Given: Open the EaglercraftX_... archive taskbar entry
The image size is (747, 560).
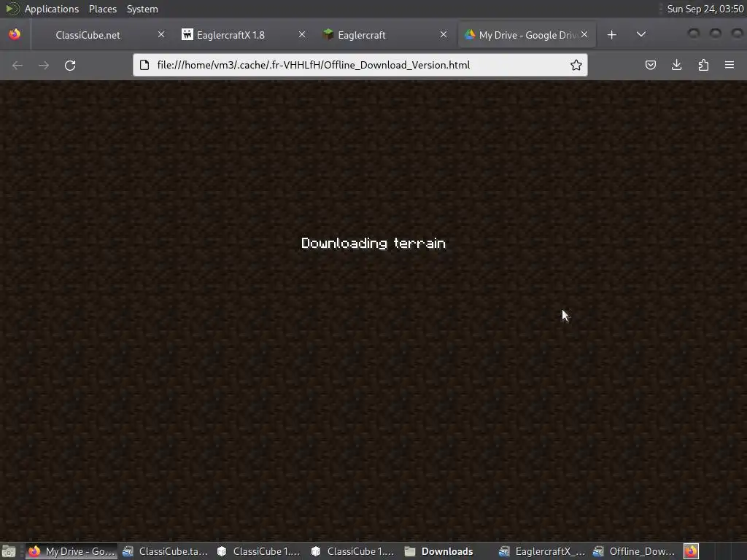Looking at the screenshot, I should [x=541, y=551].
